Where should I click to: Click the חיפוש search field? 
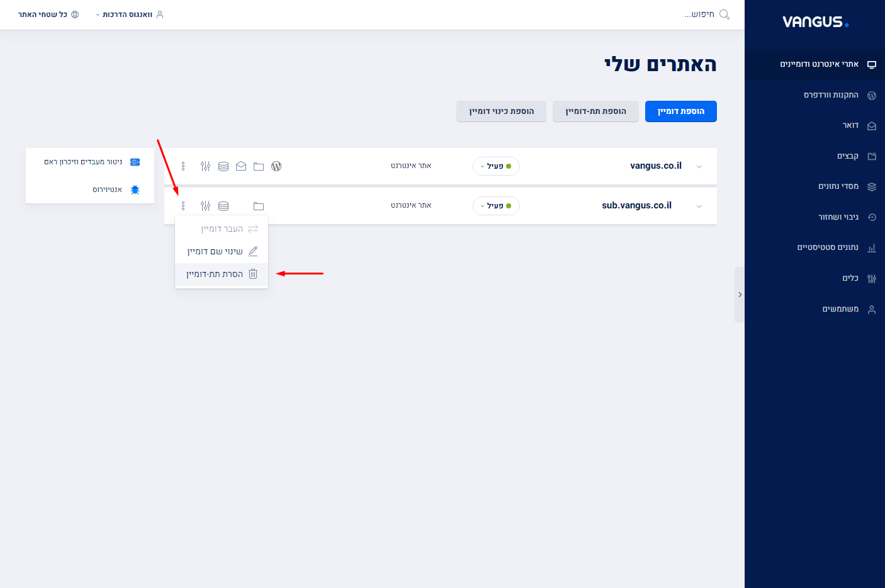tap(699, 14)
